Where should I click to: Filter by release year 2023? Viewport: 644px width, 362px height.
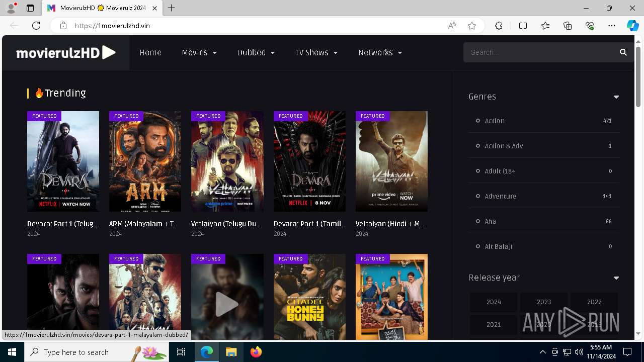544,302
